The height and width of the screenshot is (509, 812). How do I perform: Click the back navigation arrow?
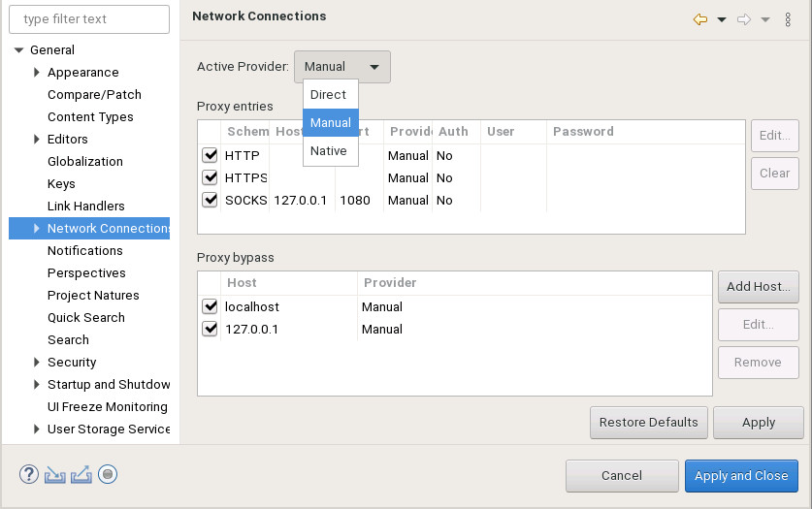[700, 19]
